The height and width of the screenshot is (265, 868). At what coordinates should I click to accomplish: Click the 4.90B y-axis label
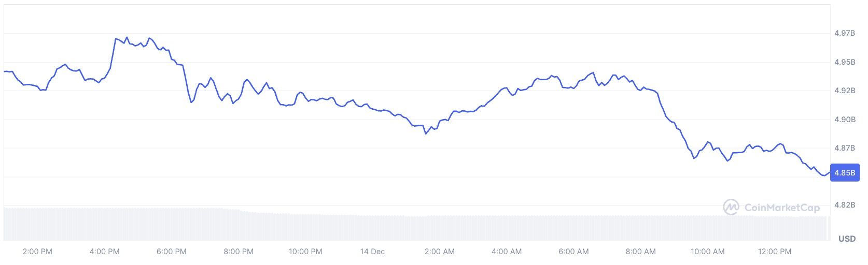click(x=845, y=120)
